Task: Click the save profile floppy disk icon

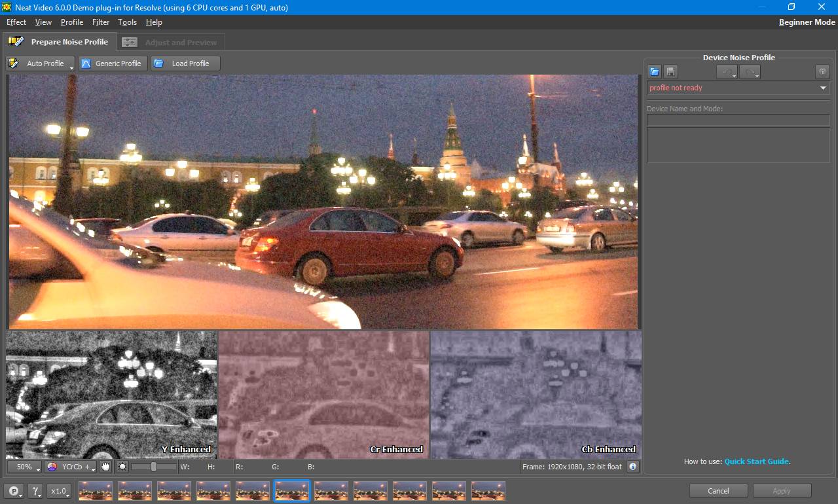Action: pyautogui.click(x=670, y=72)
